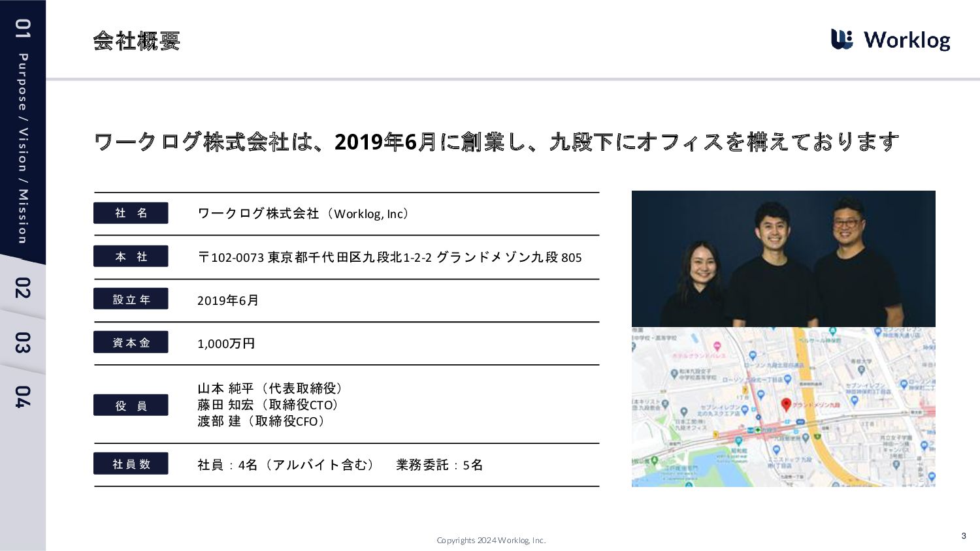Viewport: 980px width, 551px height.
Task: Click the 本社 label
Action: pyautogui.click(x=131, y=257)
